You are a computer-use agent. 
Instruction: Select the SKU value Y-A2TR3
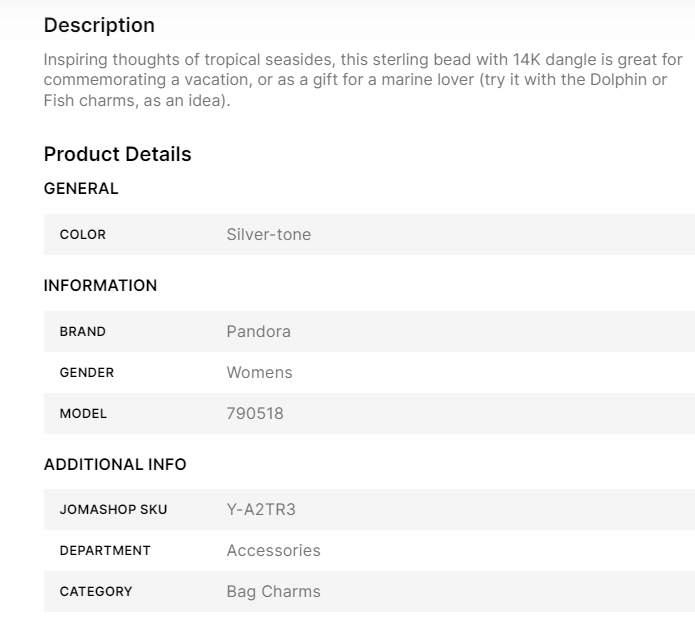[x=261, y=509]
